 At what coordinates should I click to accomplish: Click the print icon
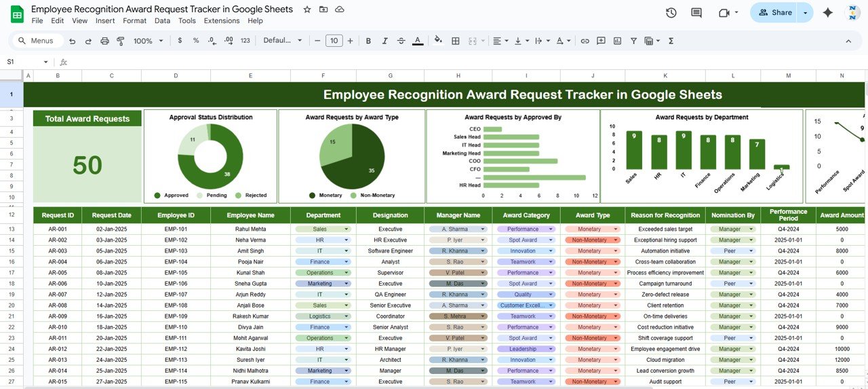pyautogui.click(x=104, y=41)
